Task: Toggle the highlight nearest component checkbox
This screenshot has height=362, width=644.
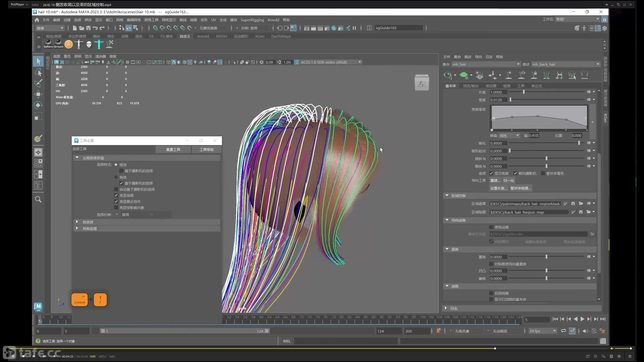Action: point(116,201)
